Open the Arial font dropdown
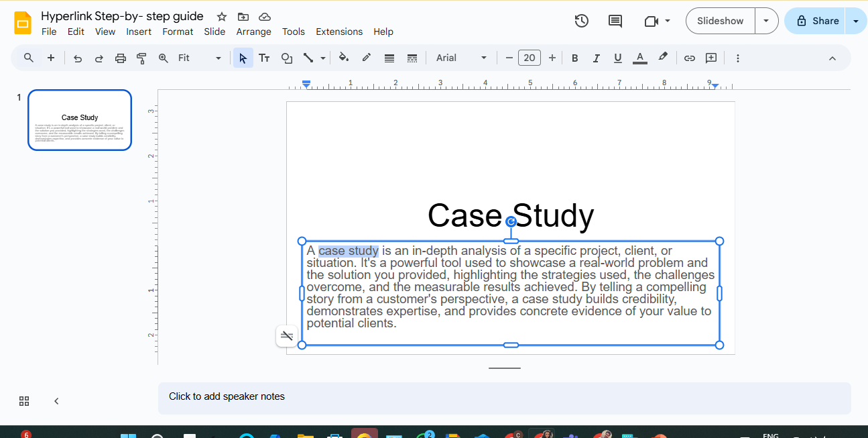868x438 pixels. pyautogui.click(x=483, y=58)
